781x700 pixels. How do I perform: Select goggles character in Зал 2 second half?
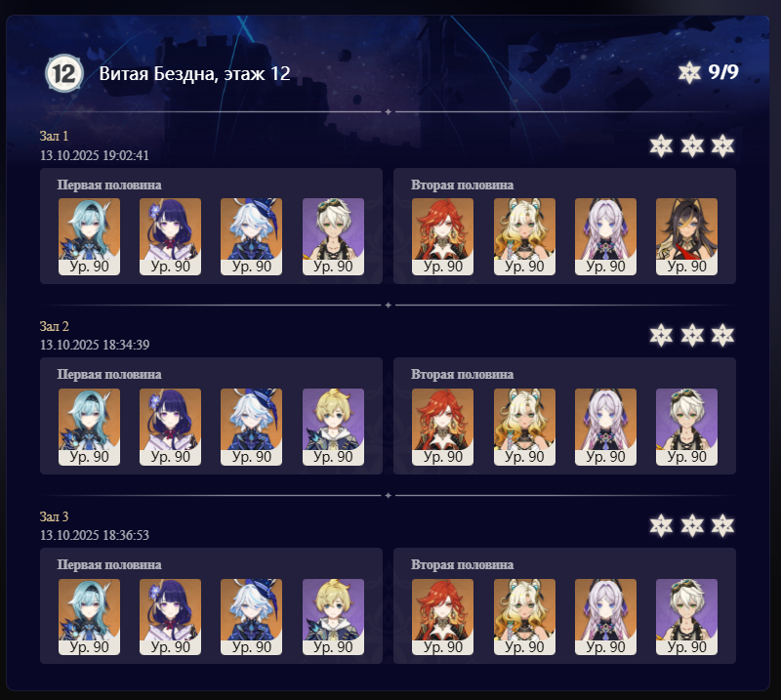click(x=687, y=427)
